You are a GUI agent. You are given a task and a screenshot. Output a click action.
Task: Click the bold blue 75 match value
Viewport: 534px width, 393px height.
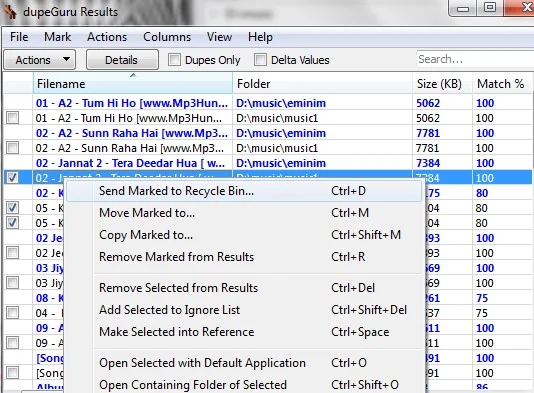[x=482, y=298]
